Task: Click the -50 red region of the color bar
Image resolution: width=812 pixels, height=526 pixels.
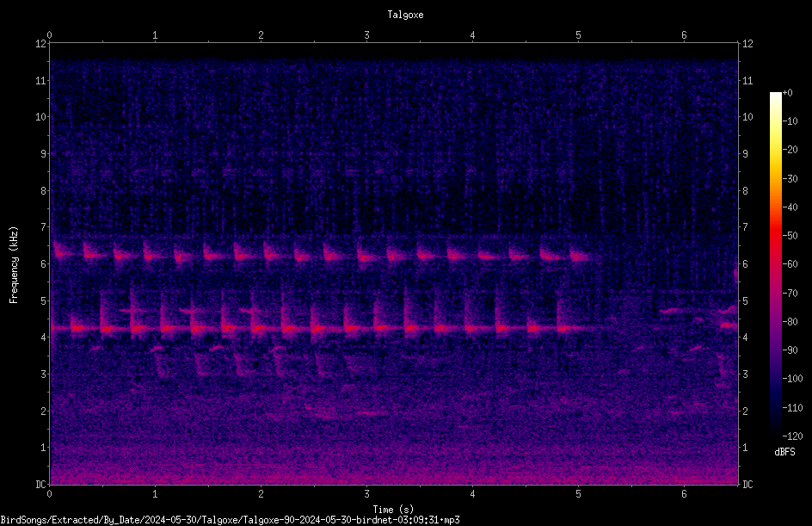Action: pyautogui.click(x=776, y=235)
